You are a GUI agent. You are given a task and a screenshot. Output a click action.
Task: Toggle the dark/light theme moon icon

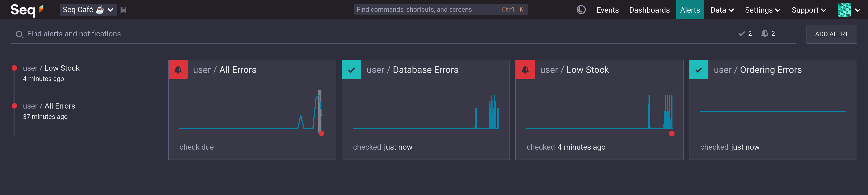coord(581,10)
